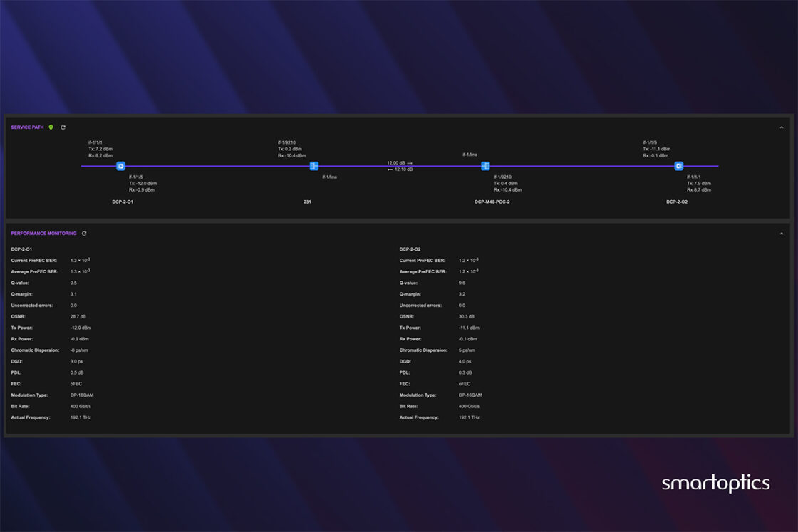Click the DCP-2-O2 performance section title
798x532 pixels.
(410, 249)
